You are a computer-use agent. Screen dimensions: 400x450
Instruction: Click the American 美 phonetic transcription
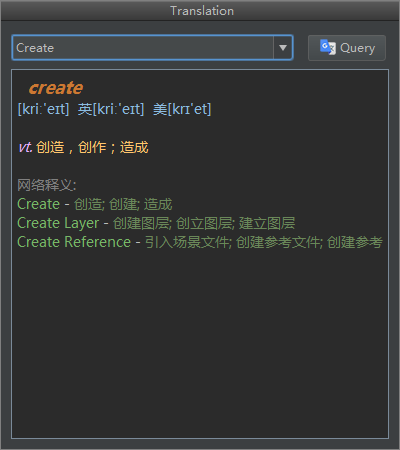click(x=182, y=109)
